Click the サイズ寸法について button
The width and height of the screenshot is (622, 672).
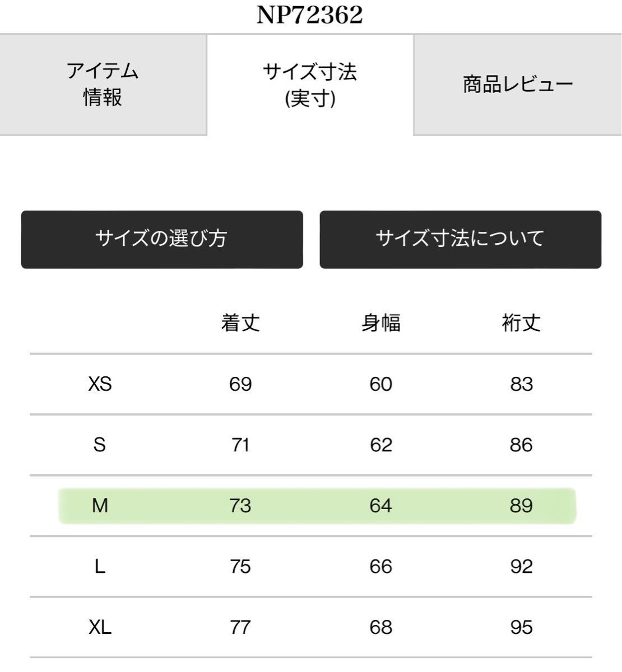click(460, 239)
